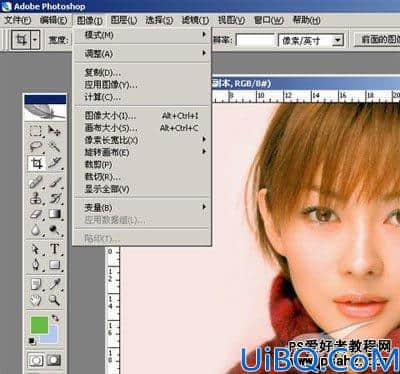Viewport: 400px width, 374px height.
Task: Select the Gradient tool
Action: click(54, 214)
